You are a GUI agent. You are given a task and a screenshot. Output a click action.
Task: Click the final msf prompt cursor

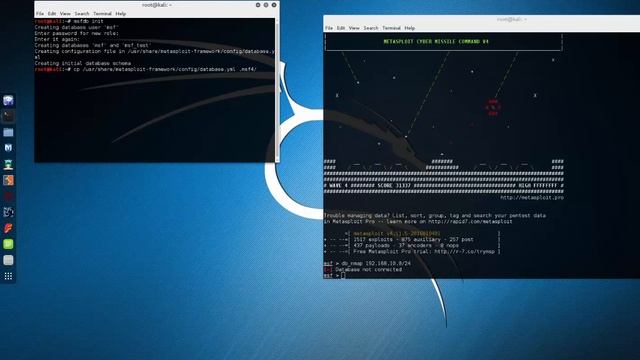343,276
